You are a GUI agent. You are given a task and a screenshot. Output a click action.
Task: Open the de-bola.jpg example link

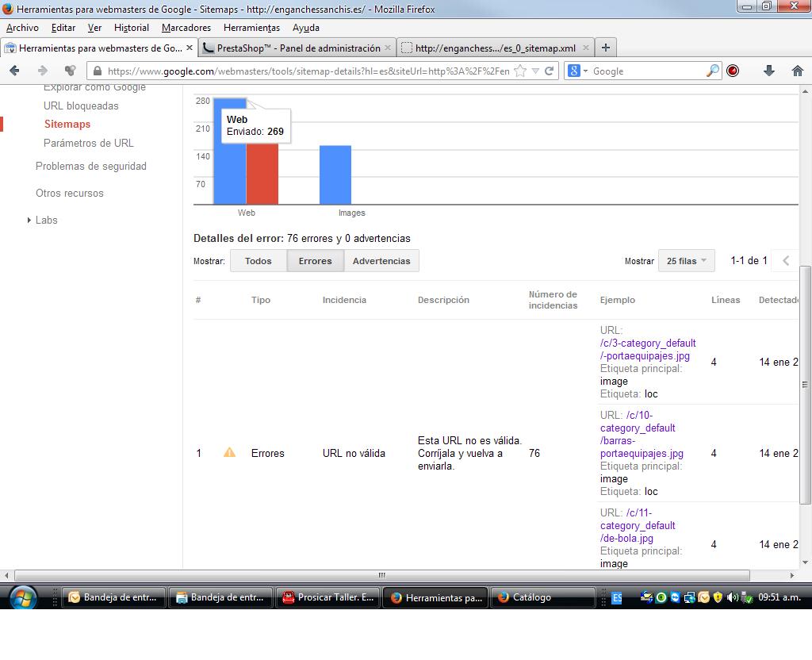click(x=638, y=525)
